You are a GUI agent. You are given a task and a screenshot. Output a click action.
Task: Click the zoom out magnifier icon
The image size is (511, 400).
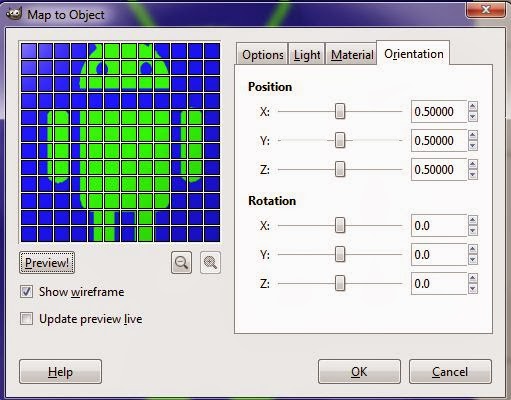coord(181,263)
